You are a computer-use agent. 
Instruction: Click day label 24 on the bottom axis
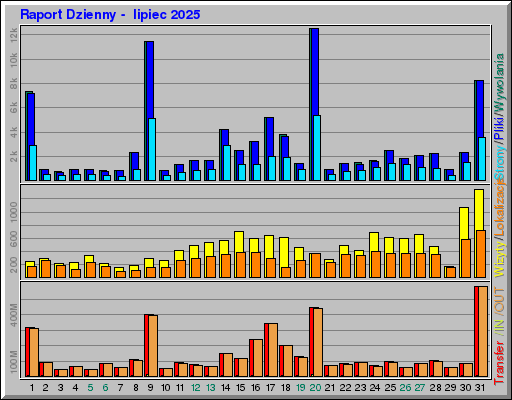[x=375, y=388]
